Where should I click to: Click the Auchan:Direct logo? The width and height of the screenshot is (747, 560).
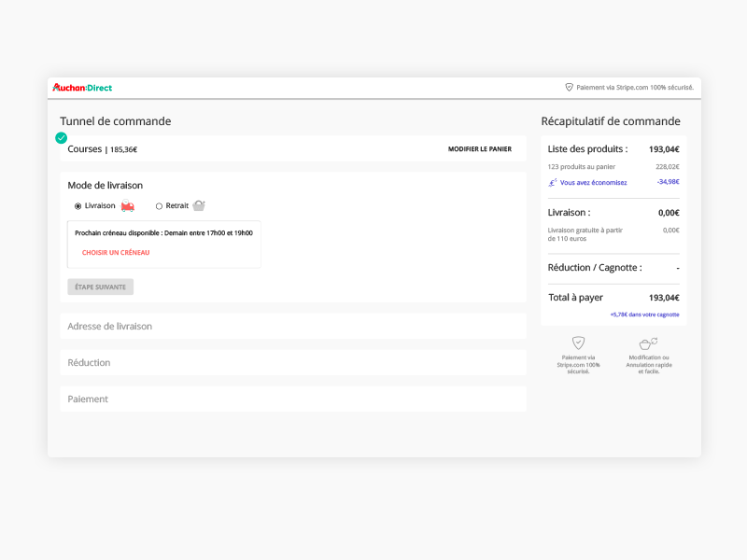click(x=82, y=87)
